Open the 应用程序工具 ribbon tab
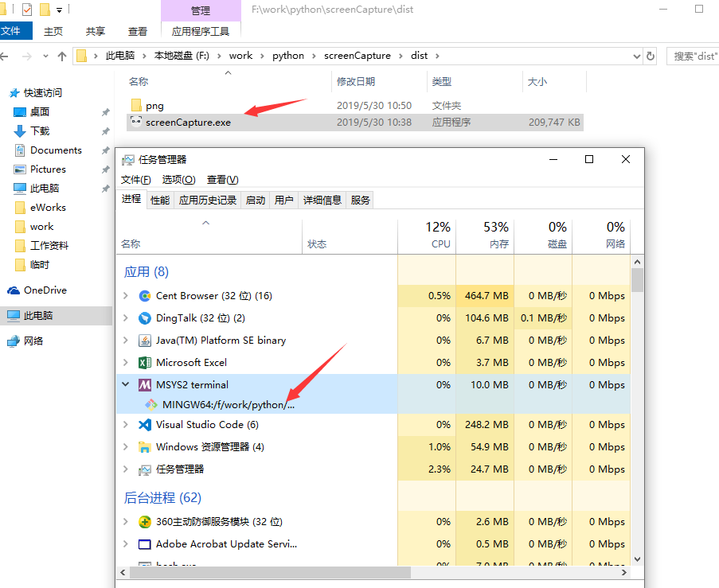Image resolution: width=719 pixels, height=588 pixels. click(x=201, y=31)
